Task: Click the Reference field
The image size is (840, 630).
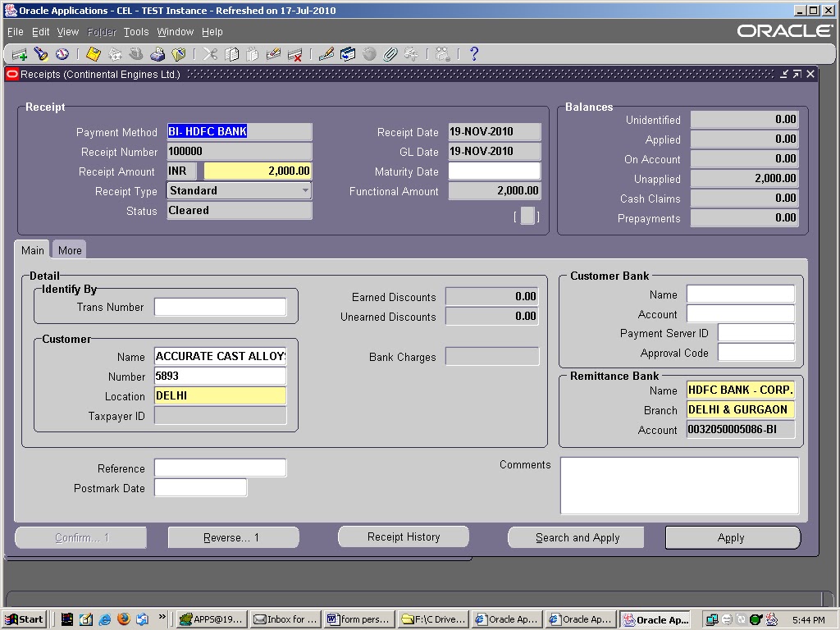Action: pos(220,468)
